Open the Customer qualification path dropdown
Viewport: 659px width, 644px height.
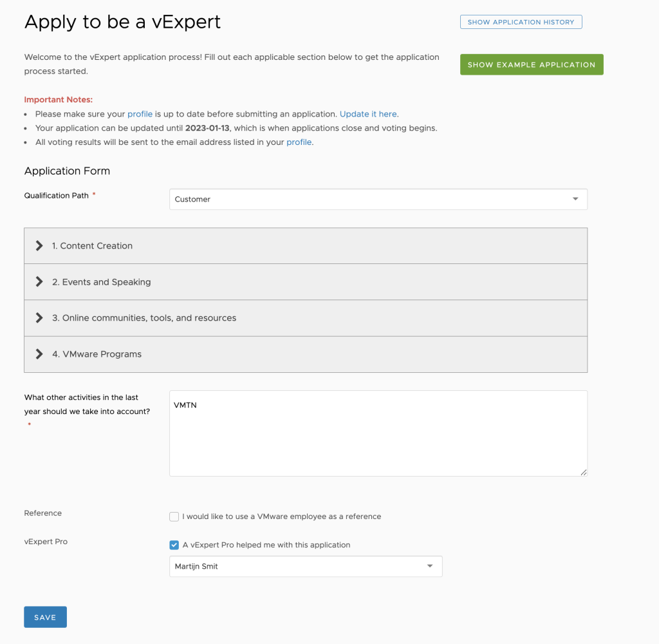click(377, 199)
